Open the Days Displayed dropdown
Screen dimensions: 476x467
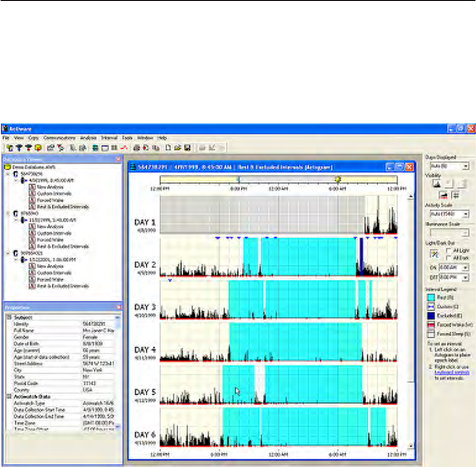click(x=465, y=167)
